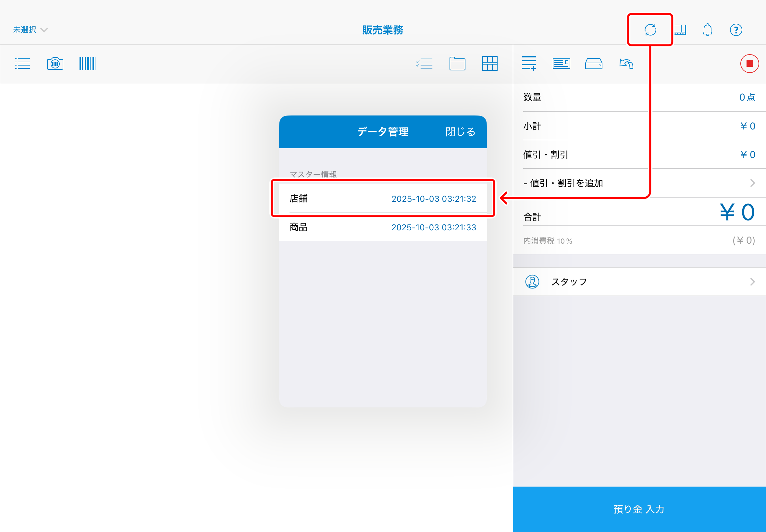Open the register terminal icon in header

point(680,30)
